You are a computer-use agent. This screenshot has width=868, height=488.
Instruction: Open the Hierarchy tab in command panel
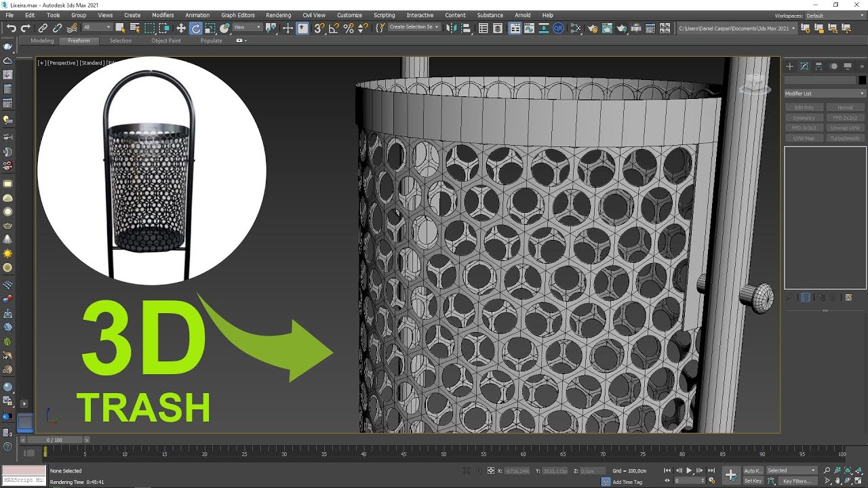point(818,66)
